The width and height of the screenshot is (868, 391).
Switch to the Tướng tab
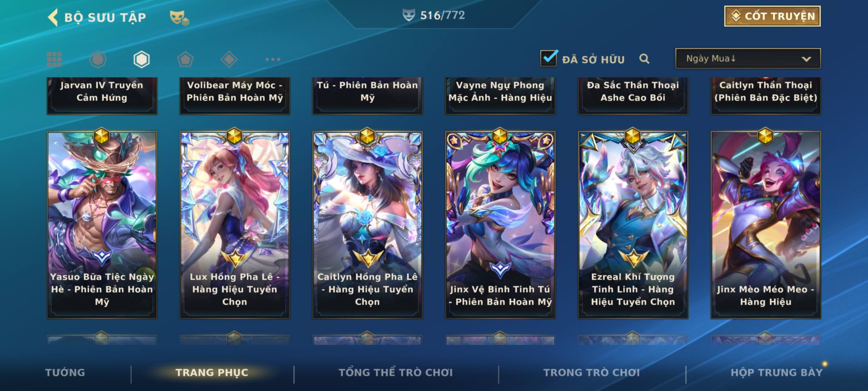pos(65,372)
